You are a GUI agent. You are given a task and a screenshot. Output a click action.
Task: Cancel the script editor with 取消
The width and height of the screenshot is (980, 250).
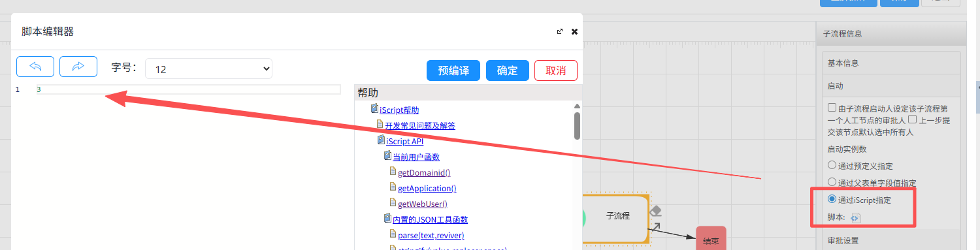556,70
